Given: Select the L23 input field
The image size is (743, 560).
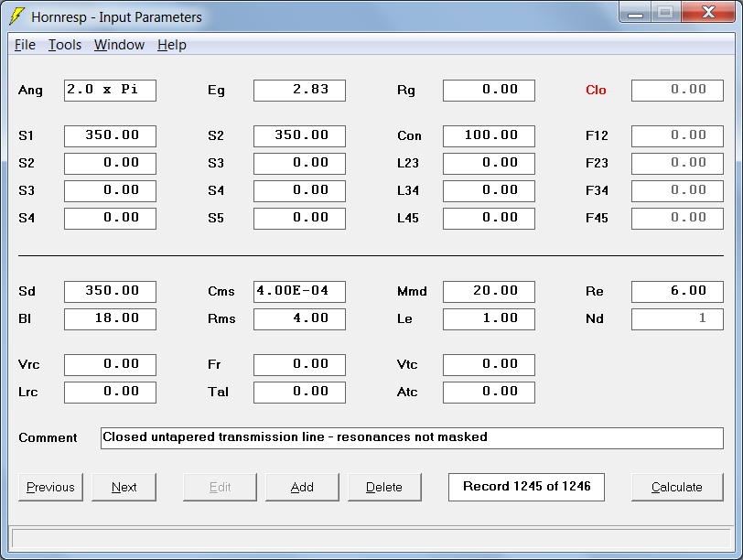Looking at the screenshot, I should pyautogui.click(x=489, y=164).
